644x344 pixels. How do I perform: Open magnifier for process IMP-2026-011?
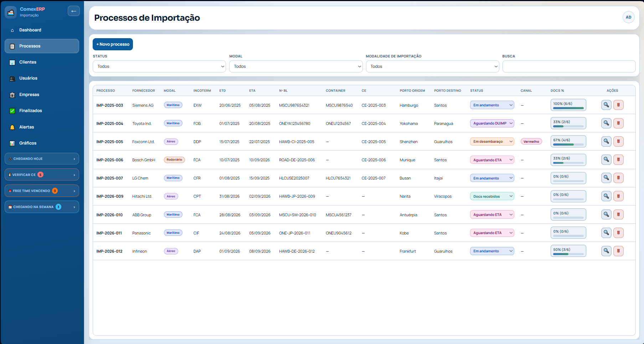[x=606, y=233]
